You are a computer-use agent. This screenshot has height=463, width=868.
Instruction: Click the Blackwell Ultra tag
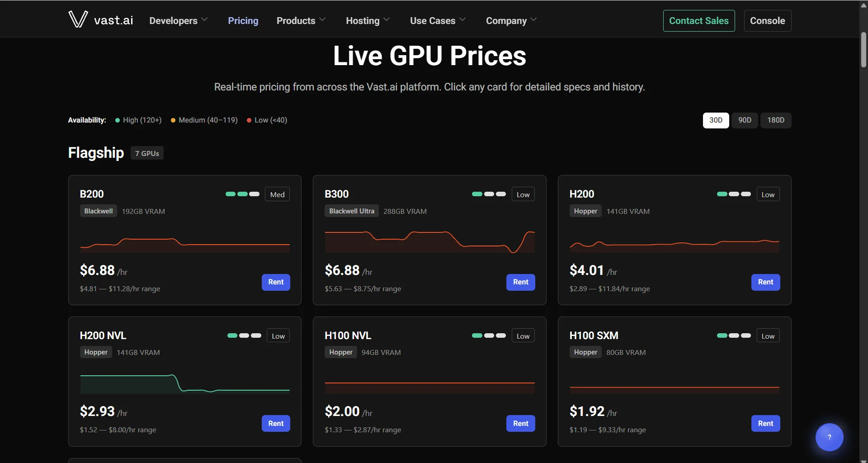[352, 211]
